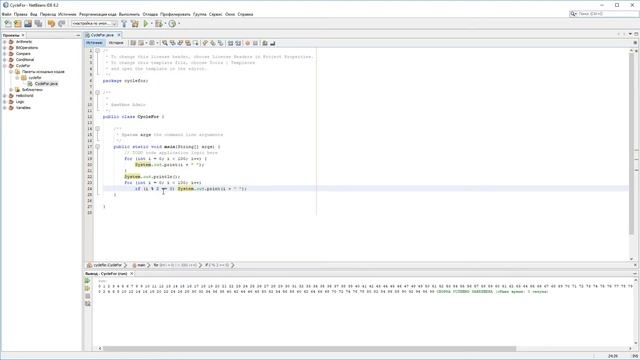The height and width of the screenshot is (360, 640).
Task: Expand the BitOperations project node
Action: (x=5, y=48)
